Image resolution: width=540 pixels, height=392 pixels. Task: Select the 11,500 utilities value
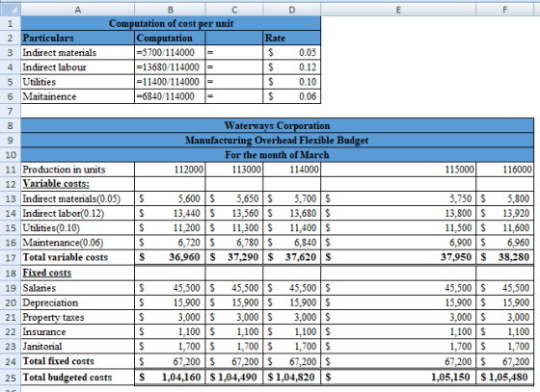(398, 228)
